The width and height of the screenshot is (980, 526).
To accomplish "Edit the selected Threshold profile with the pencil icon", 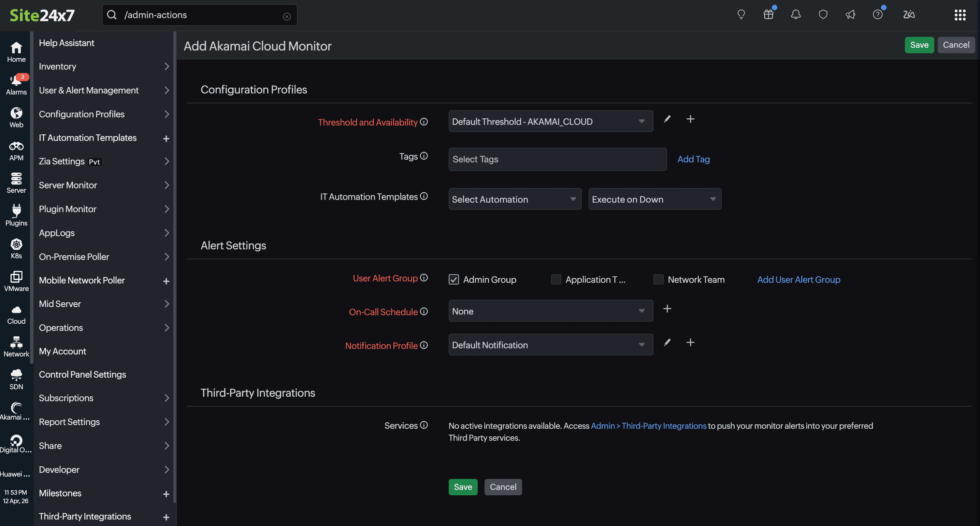I will click(x=667, y=119).
